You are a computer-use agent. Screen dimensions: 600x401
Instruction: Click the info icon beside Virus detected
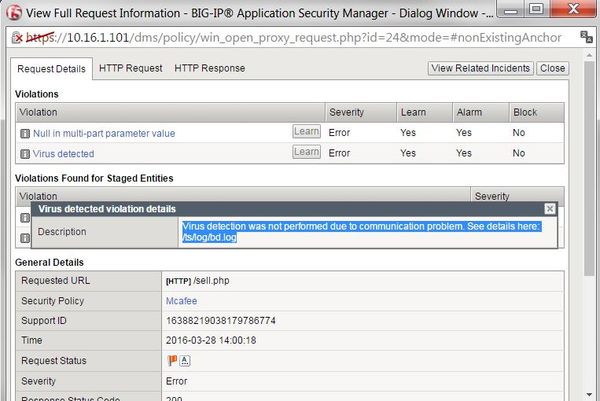point(24,154)
